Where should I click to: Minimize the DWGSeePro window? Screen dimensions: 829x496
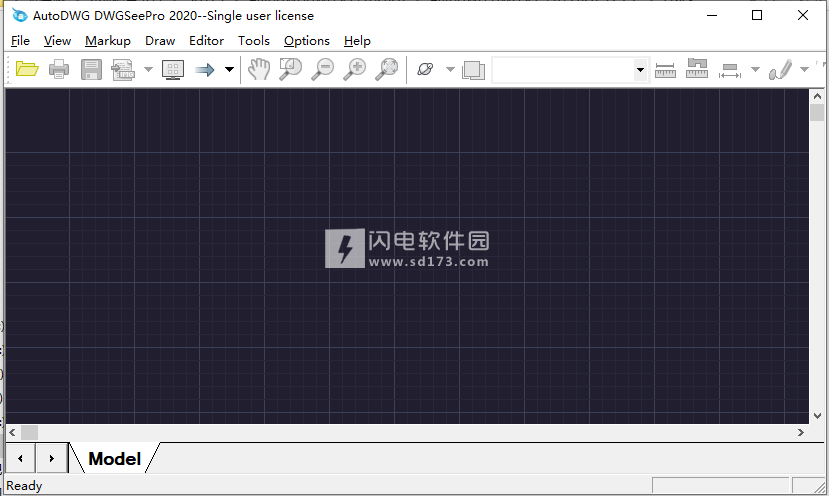[712, 15]
